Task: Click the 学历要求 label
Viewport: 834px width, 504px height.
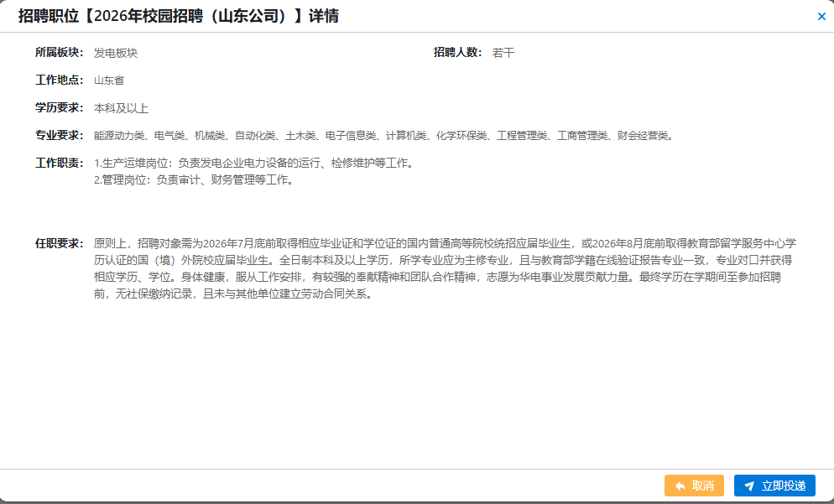Action: click(59, 108)
